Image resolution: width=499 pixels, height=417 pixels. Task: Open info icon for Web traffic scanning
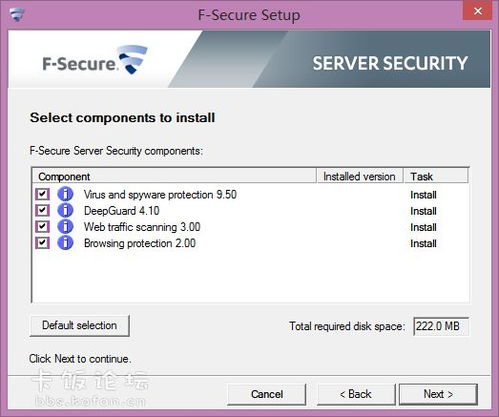tap(65, 227)
